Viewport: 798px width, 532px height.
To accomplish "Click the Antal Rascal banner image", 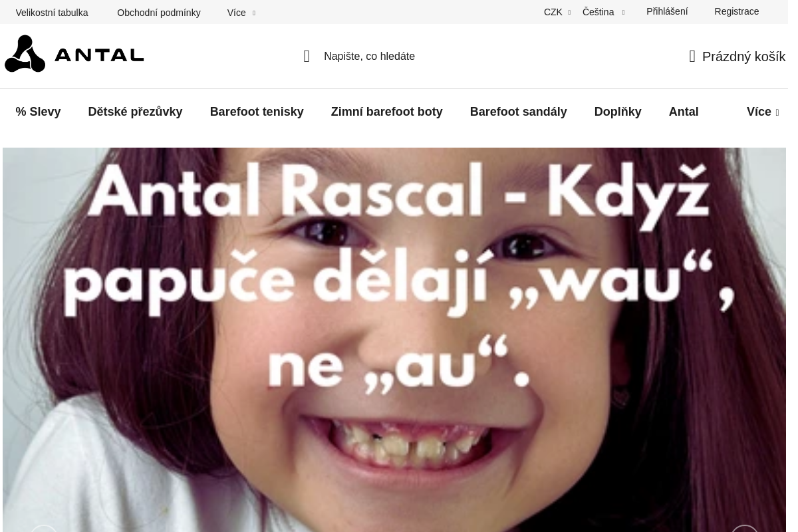I will (394, 332).
